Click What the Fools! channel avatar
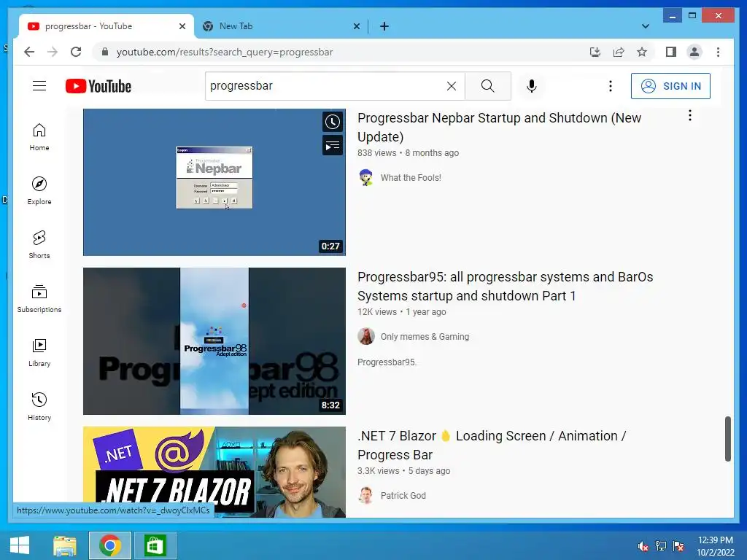747x560 pixels. pos(366,178)
